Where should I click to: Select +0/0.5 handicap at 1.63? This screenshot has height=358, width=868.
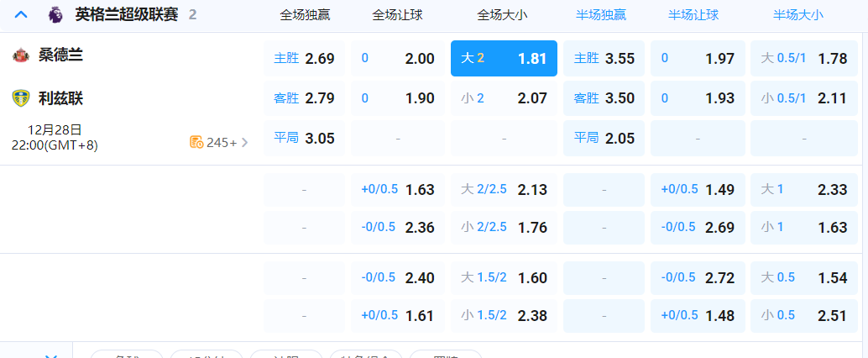[397, 190]
